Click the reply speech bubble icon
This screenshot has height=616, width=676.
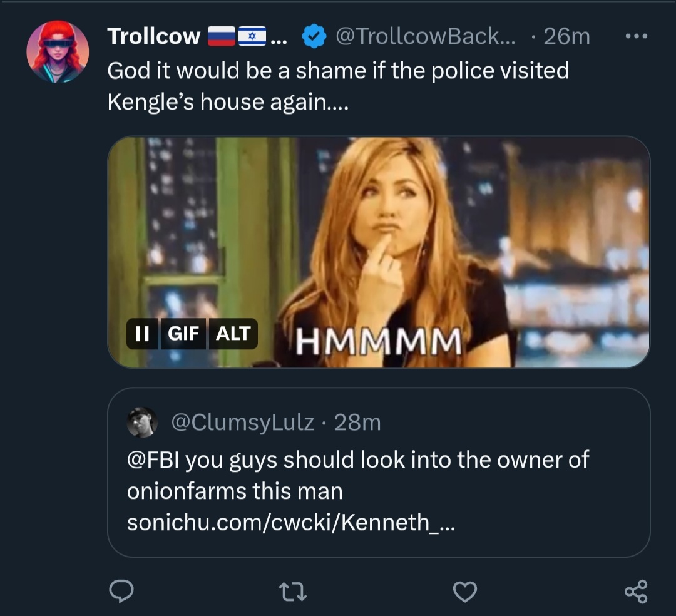coord(120,590)
